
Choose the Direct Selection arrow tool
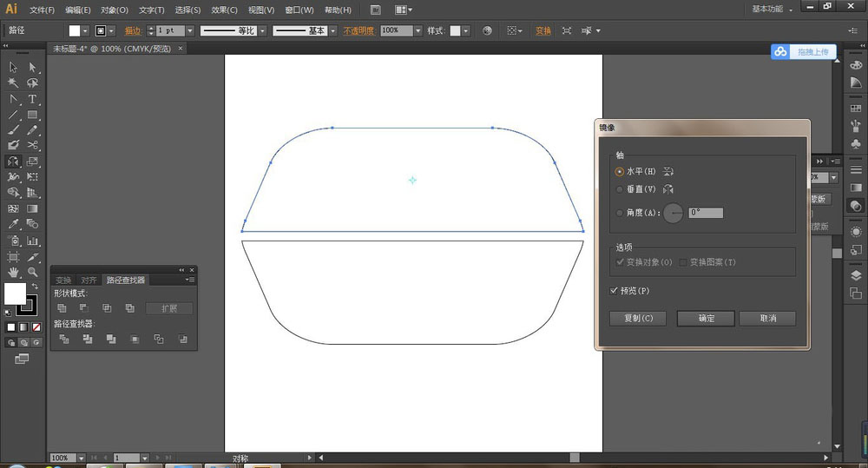[x=32, y=67]
